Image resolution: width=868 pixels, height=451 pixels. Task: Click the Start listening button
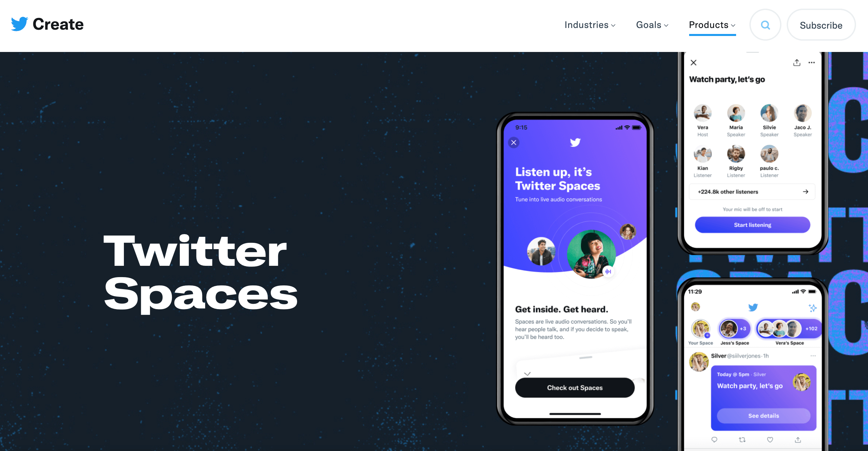coord(752,225)
